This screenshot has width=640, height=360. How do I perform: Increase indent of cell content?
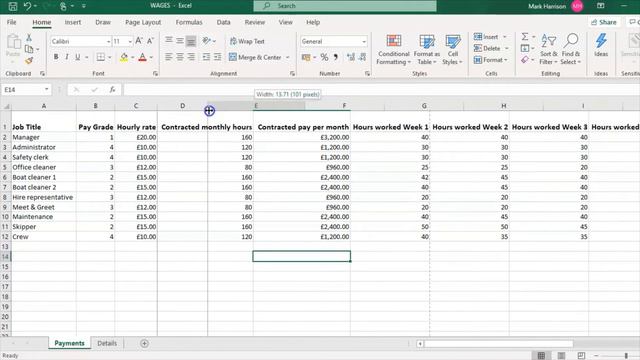[218, 57]
